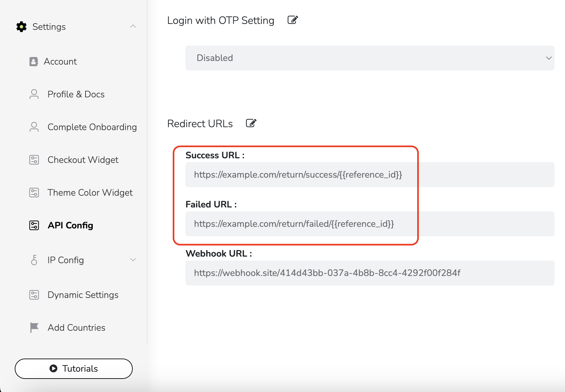This screenshot has height=392, width=565.
Task: Go to Profile & Docs
Action: (x=76, y=94)
